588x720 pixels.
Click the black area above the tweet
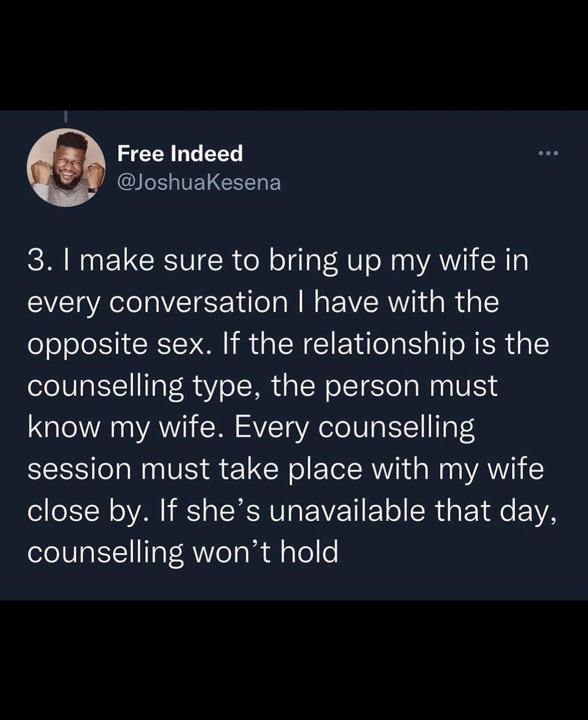point(294,54)
